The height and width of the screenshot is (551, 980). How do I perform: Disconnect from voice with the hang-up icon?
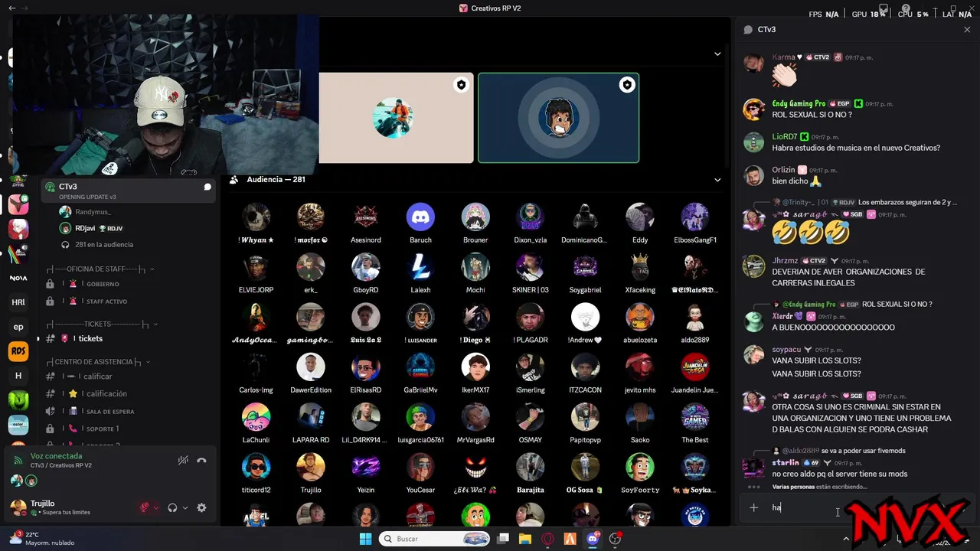point(201,461)
